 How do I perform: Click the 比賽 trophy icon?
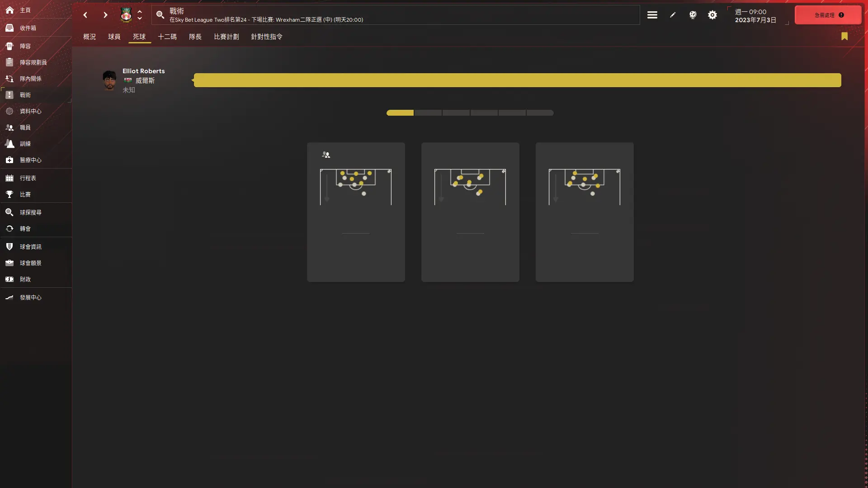(9, 194)
